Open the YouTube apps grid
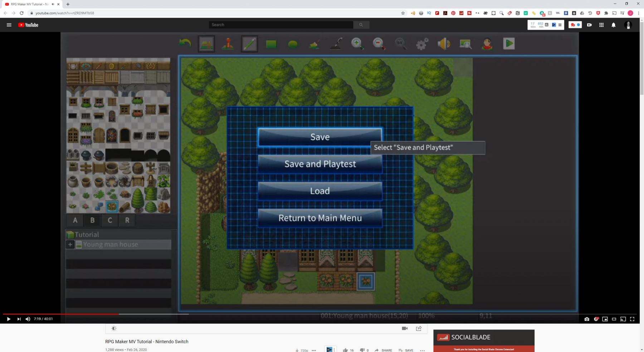Image resolution: width=644 pixels, height=352 pixels. click(x=601, y=25)
